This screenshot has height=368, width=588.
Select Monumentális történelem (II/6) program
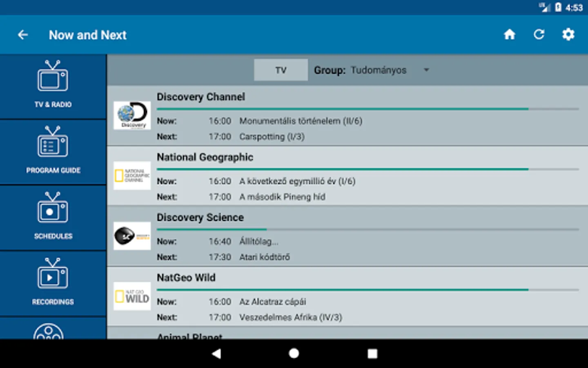point(301,121)
